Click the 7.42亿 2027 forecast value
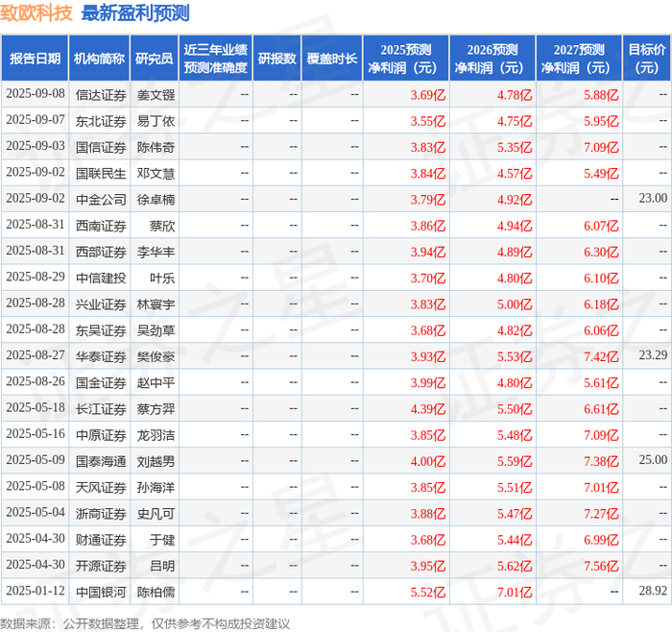The image size is (672, 632). 601,356
